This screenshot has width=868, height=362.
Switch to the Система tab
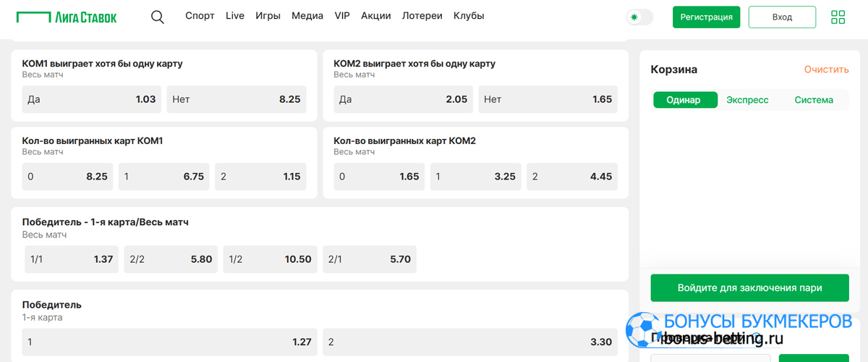click(814, 100)
